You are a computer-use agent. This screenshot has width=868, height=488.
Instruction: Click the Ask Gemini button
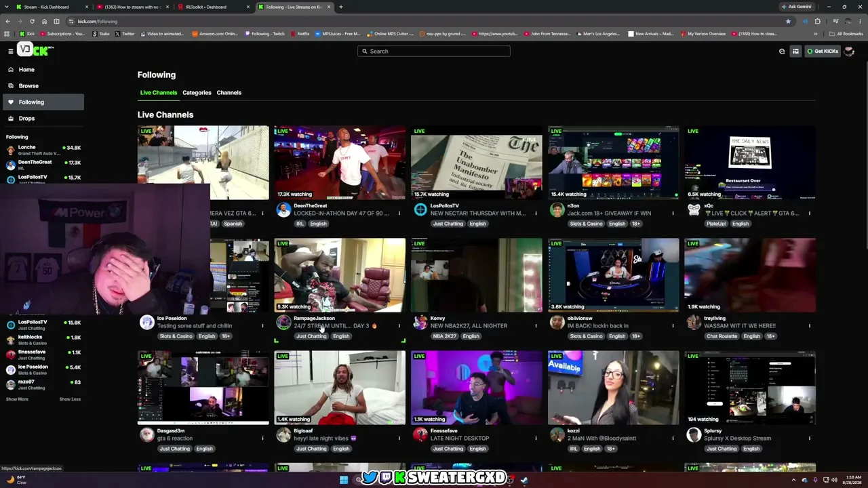coord(797,7)
